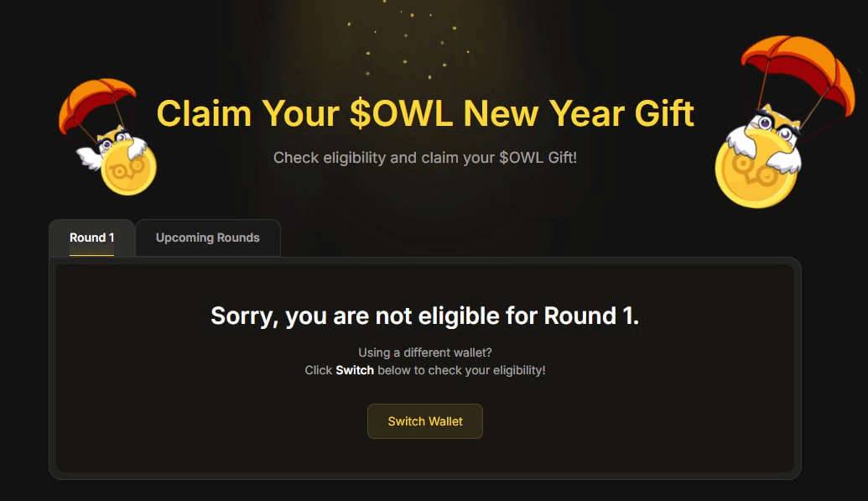Click the "Sorry, you are not eligible" message
Image resolution: width=868 pixels, height=501 pixels.
click(424, 316)
